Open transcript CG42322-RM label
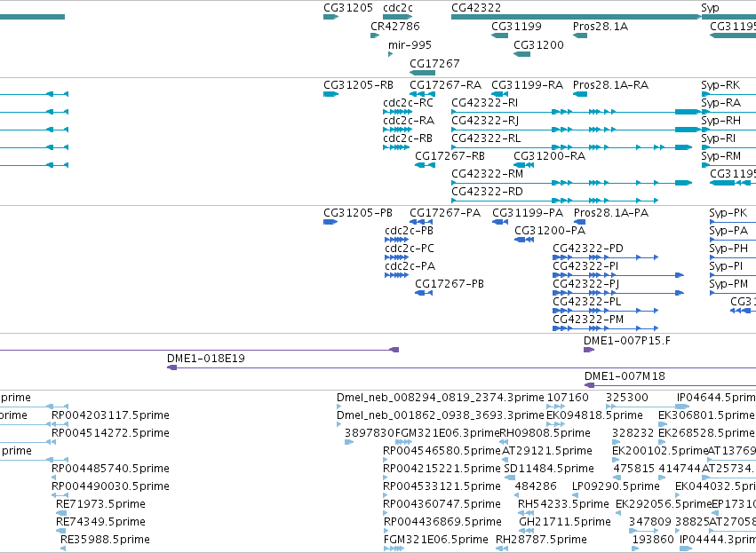 pyautogui.click(x=488, y=174)
